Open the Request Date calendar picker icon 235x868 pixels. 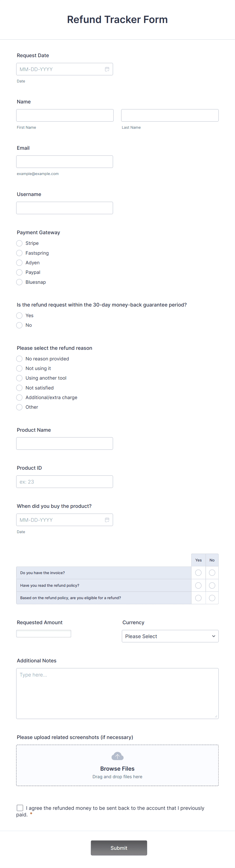107,69
